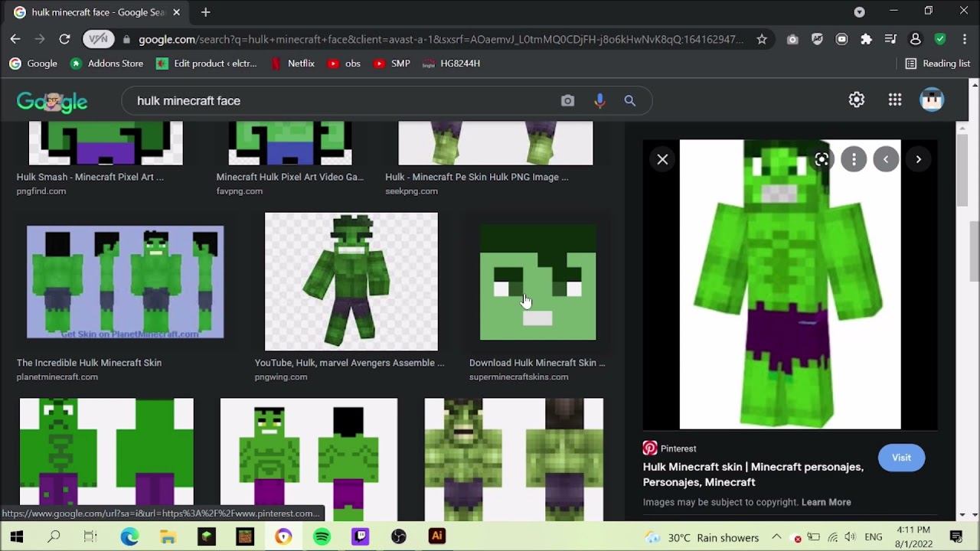The image size is (980, 551).
Task: Close the hulk minecraft face tab
Action: click(177, 12)
